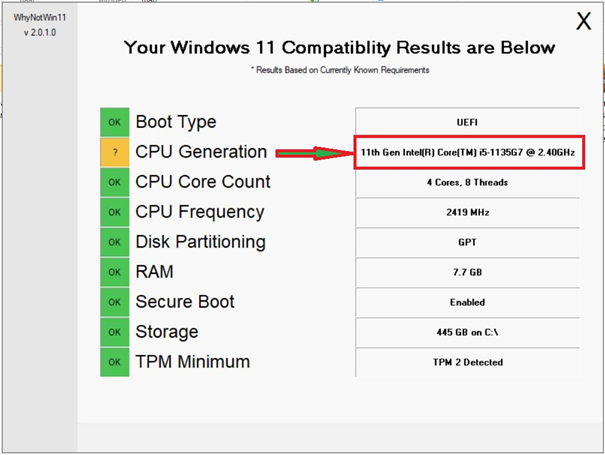Screen dimensions: 605x455
Task: Select the CPU Core Count label
Action: click(203, 182)
